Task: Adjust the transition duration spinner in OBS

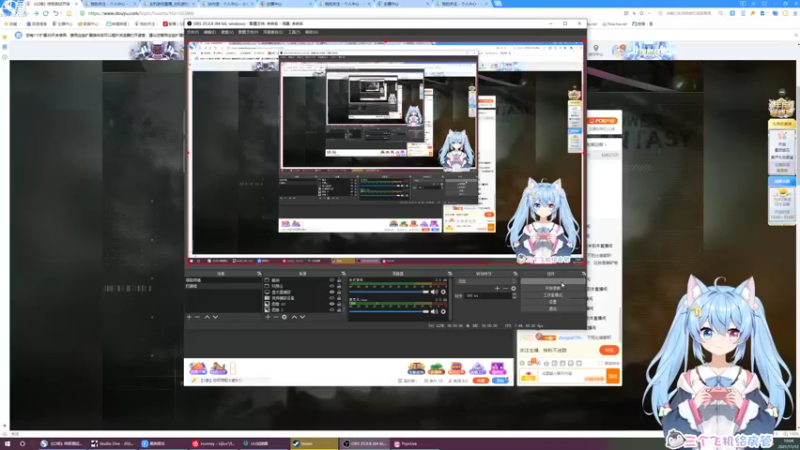Action: [x=514, y=296]
